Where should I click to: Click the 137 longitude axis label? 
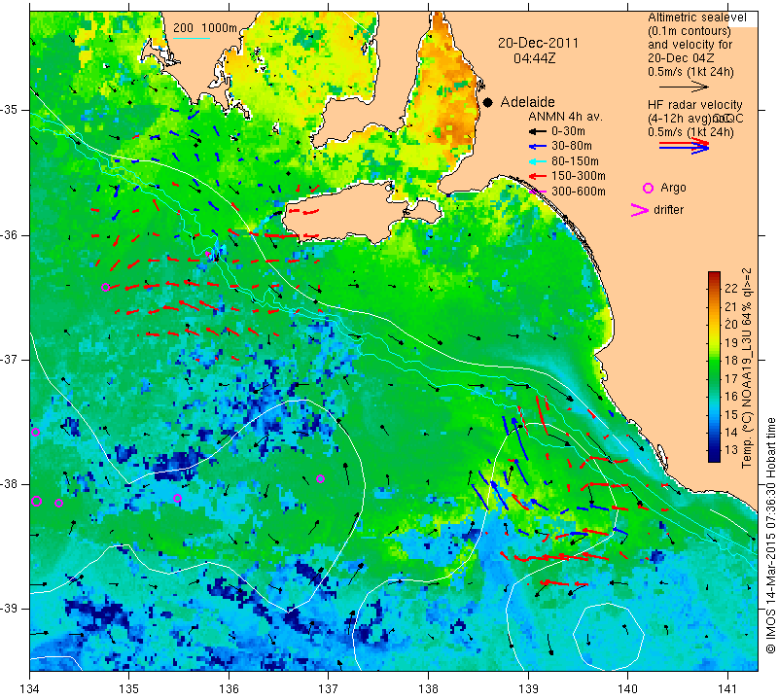click(328, 688)
